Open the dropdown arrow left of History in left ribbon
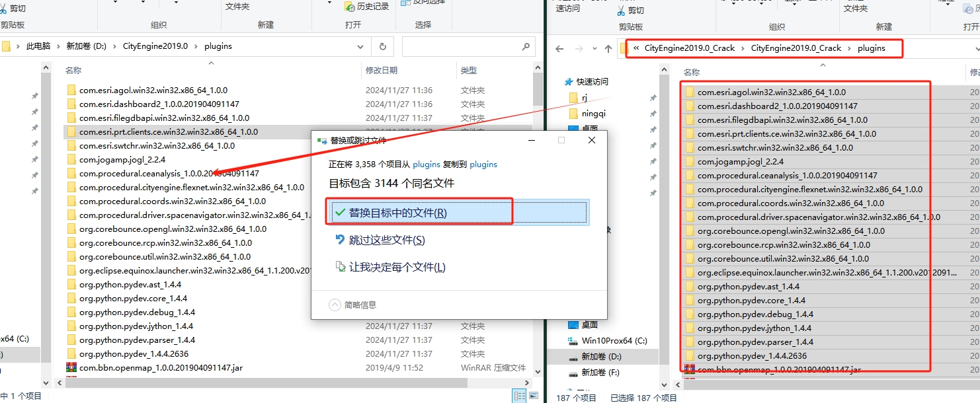The width and height of the screenshot is (980, 403). coord(331,4)
